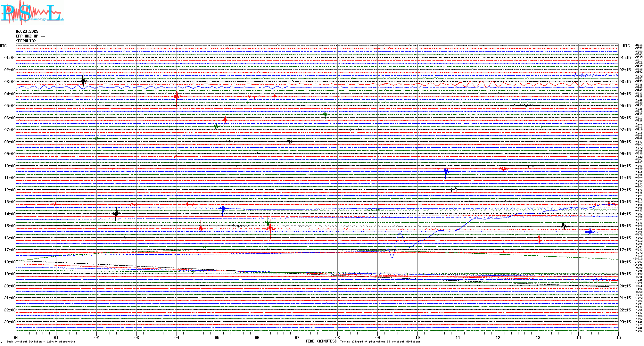The image size is (644, 346).
Task: Click the PSL Seismology Lab logo
Action: [32, 13]
